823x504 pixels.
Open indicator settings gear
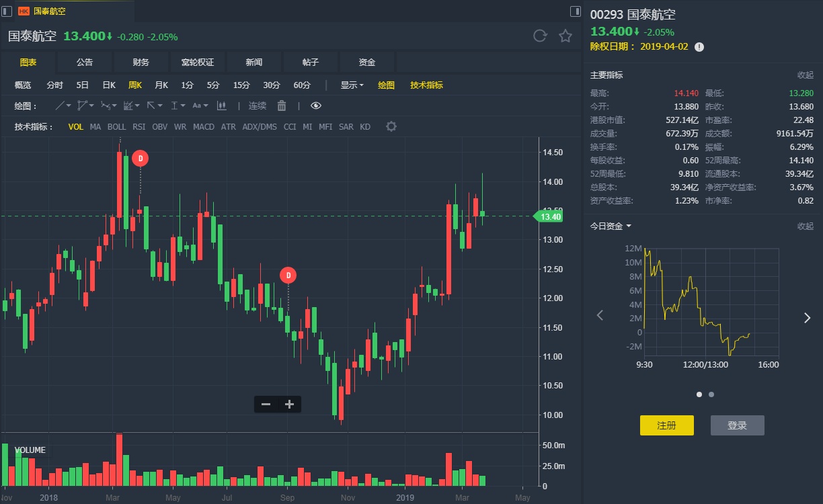click(391, 127)
